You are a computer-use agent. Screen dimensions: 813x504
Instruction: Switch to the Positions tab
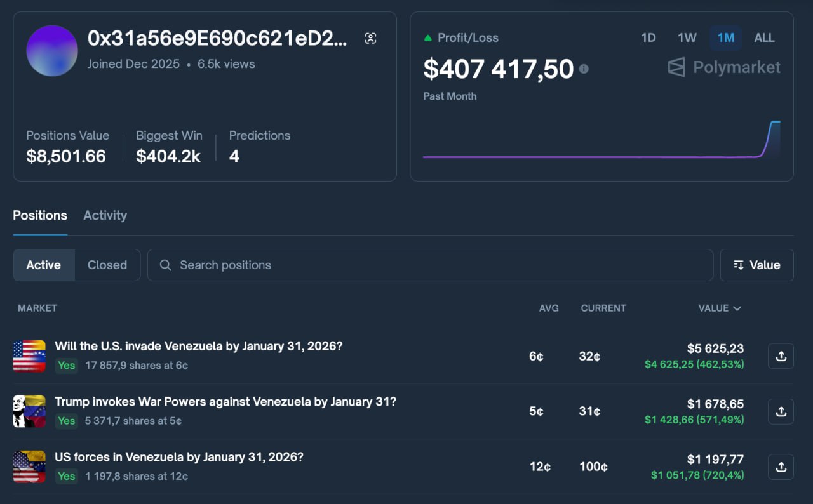click(40, 216)
